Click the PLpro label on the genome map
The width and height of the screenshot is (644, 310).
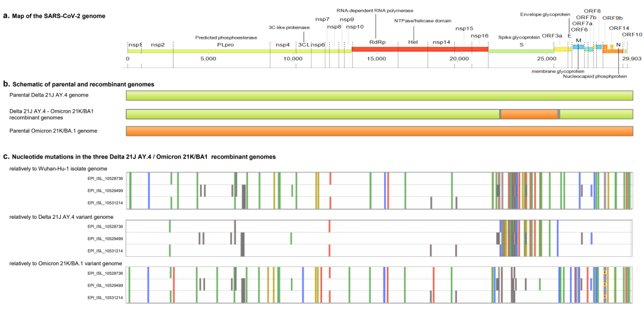point(224,44)
